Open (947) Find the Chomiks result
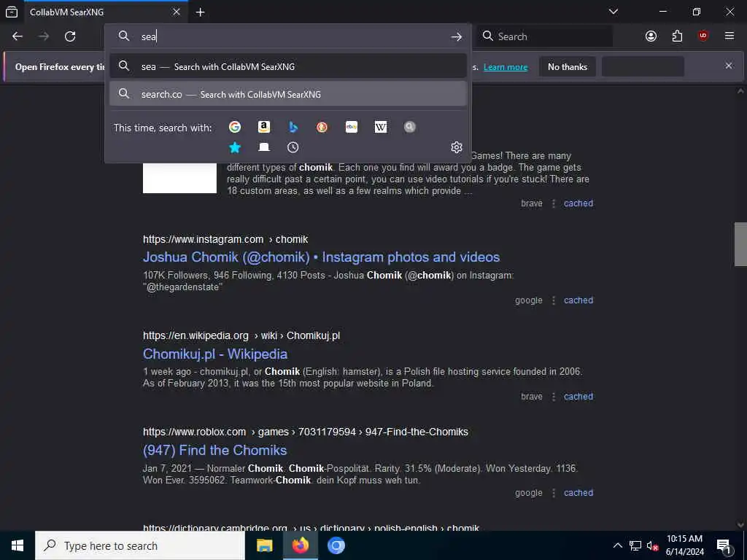The image size is (747, 560). (215, 451)
